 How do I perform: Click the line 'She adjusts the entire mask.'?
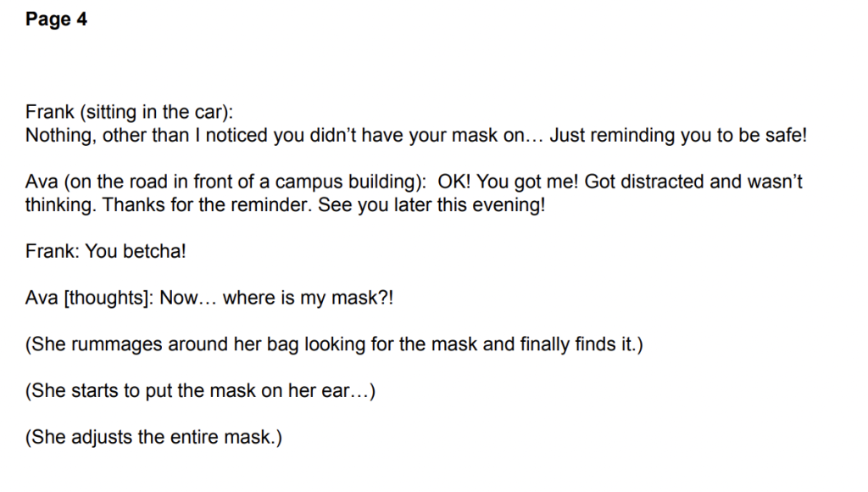coord(153,438)
